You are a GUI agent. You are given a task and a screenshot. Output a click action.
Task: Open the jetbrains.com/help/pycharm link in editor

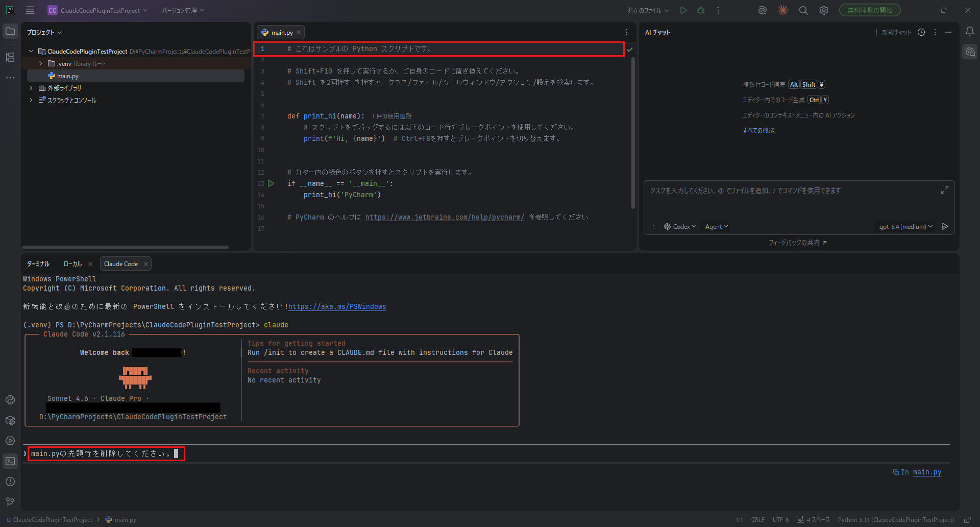tap(445, 217)
